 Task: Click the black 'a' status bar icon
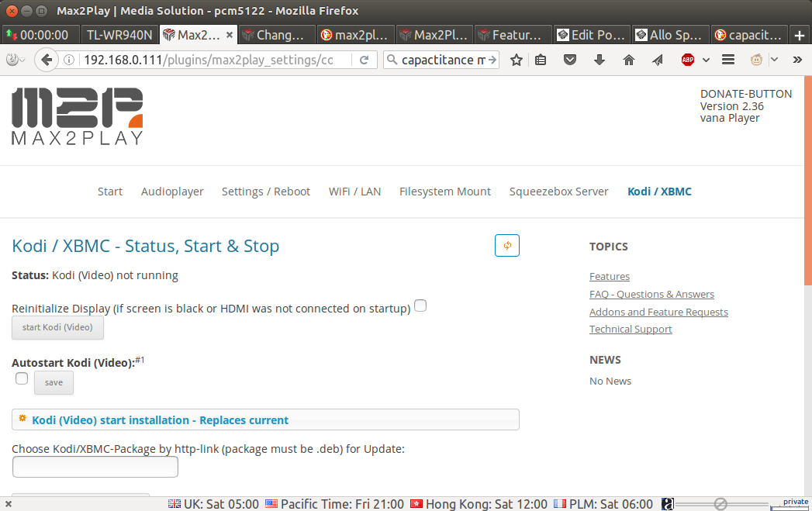(668, 504)
